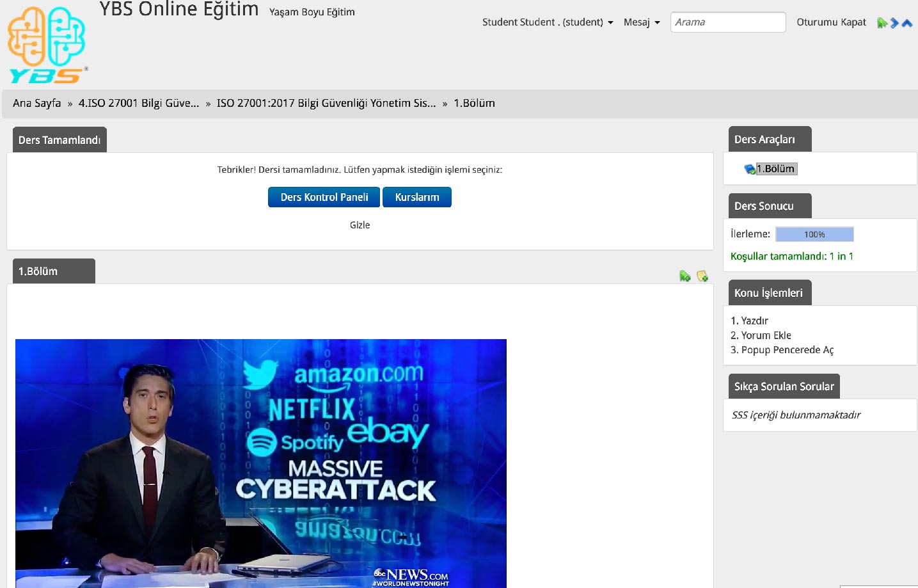
Task: Click the blue right chevron icon in header
Action: point(894,23)
